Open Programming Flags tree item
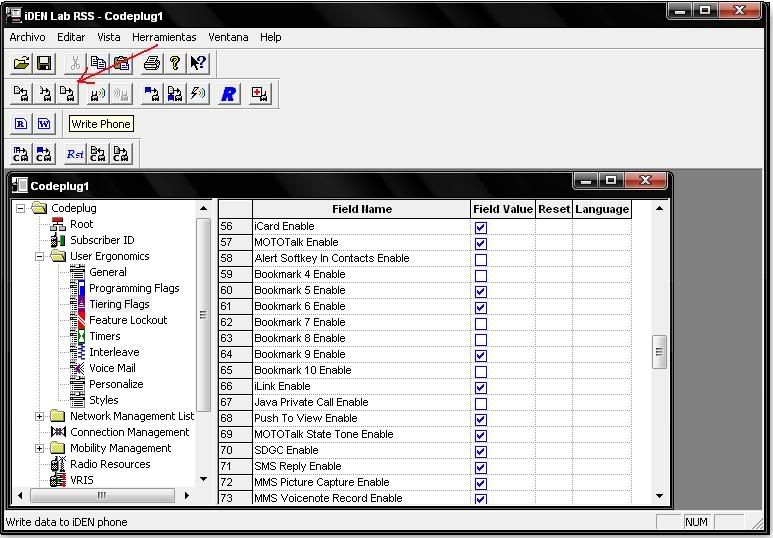Screen dimensions: 773x538 point(134,288)
